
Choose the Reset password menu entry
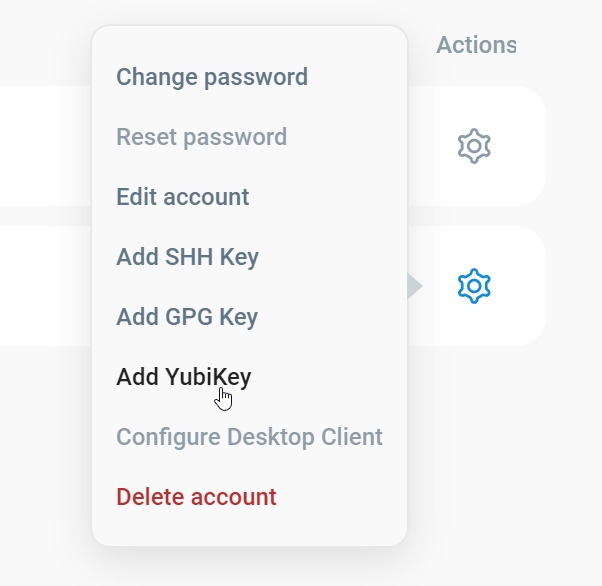[x=202, y=137]
